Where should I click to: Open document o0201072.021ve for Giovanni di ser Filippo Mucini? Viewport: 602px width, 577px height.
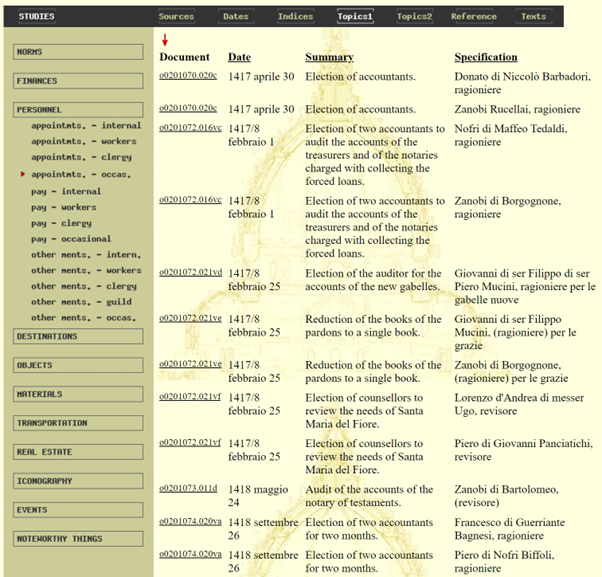point(190,318)
